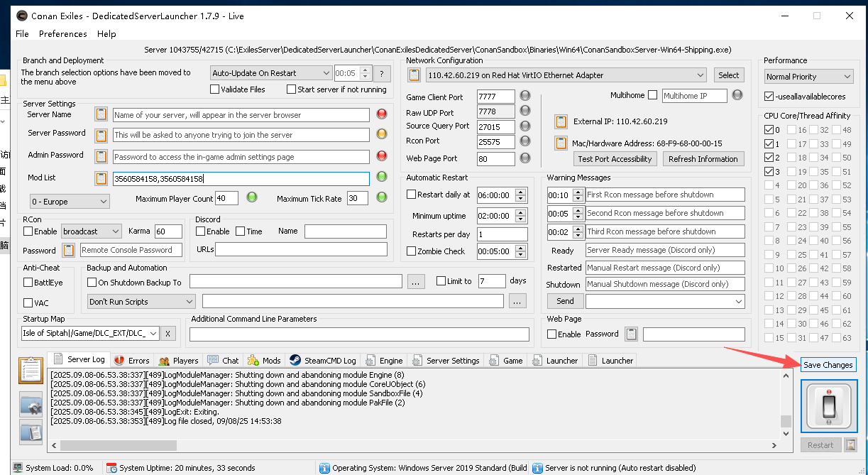Switch to the Errors tab

(x=131, y=361)
